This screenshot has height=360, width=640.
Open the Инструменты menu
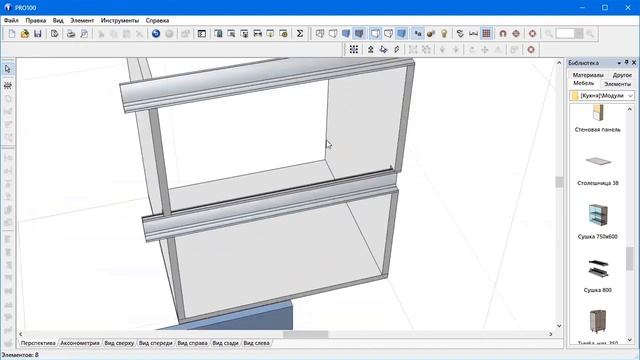tap(120, 20)
